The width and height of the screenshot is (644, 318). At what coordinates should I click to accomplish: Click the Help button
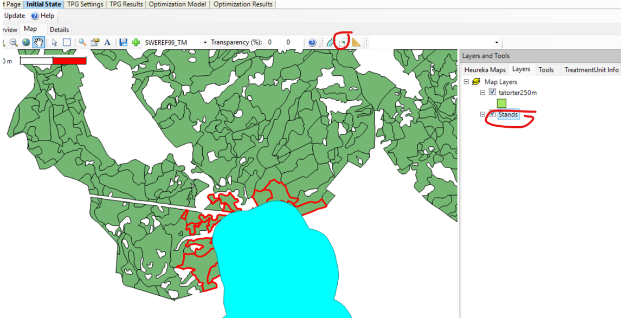click(x=43, y=16)
